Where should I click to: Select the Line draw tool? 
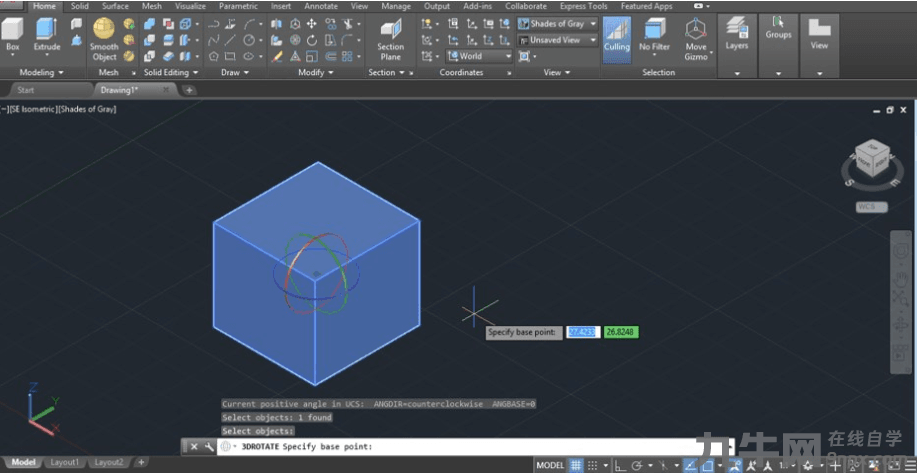coord(230,40)
